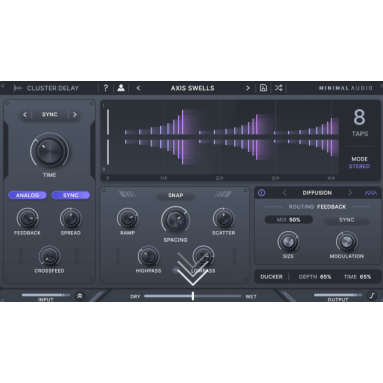Toggle the SNAP button
This screenshot has width=383, height=383.
pyautogui.click(x=176, y=195)
